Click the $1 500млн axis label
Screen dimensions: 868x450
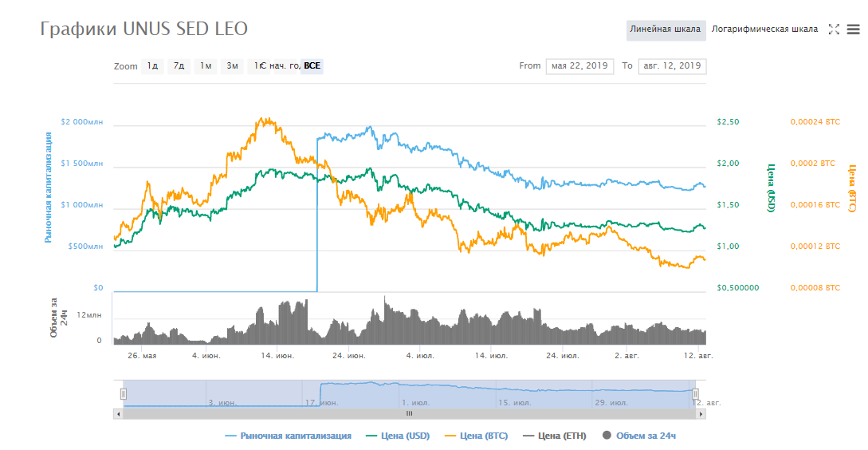pos(82,164)
